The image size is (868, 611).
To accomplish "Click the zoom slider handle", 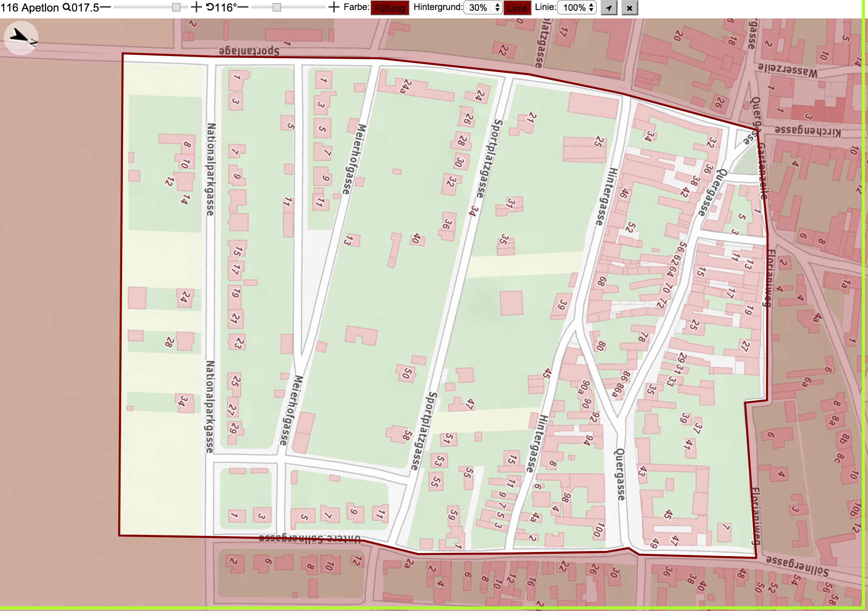I will point(176,7).
